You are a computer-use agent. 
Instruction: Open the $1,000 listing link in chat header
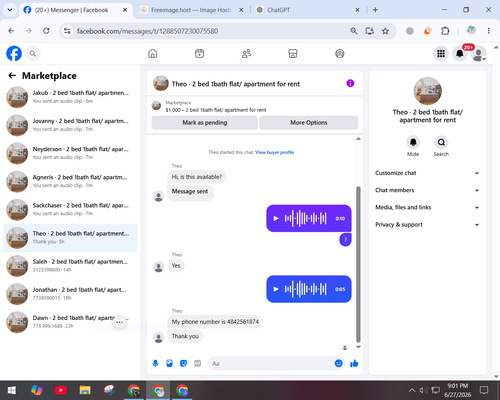[x=216, y=110]
